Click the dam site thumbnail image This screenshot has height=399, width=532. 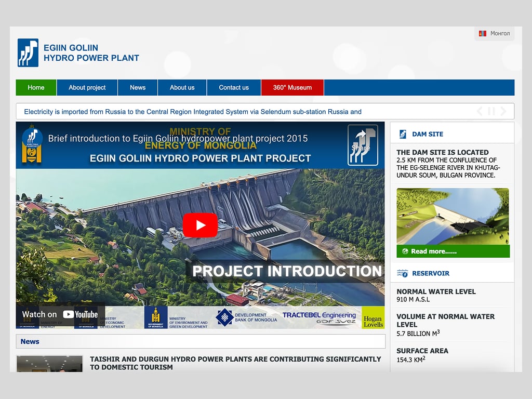click(452, 216)
